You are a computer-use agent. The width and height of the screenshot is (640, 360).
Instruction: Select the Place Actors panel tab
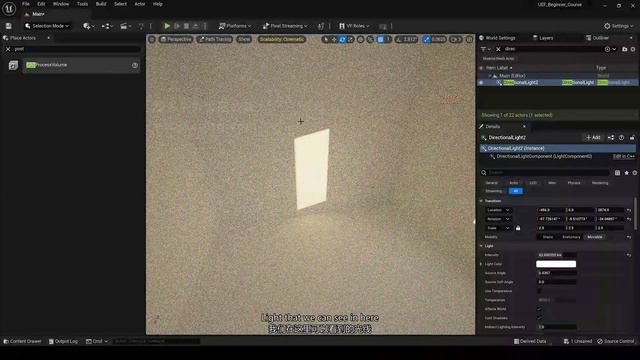tap(23, 38)
